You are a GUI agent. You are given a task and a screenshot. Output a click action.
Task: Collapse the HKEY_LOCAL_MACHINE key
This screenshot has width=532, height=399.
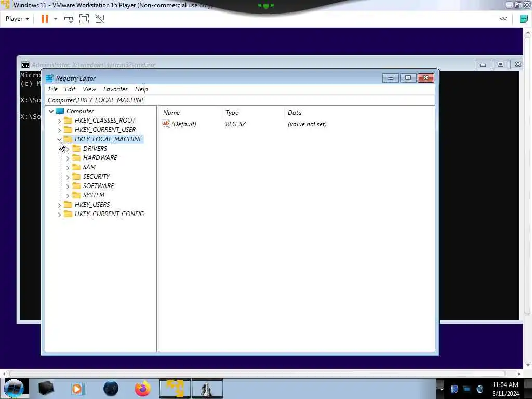(59, 139)
